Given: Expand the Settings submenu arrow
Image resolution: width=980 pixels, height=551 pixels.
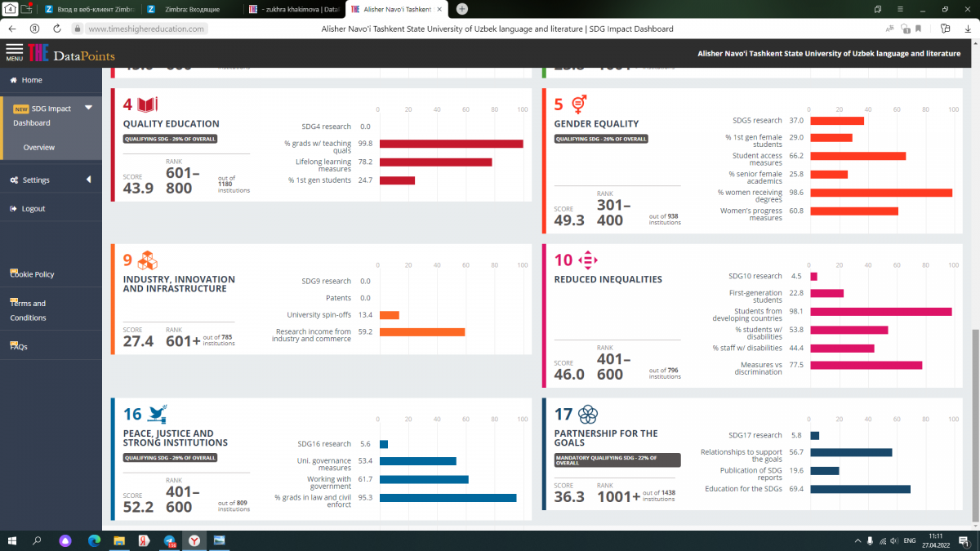Looking at the screenshot, I should click(x=88, y=180).
